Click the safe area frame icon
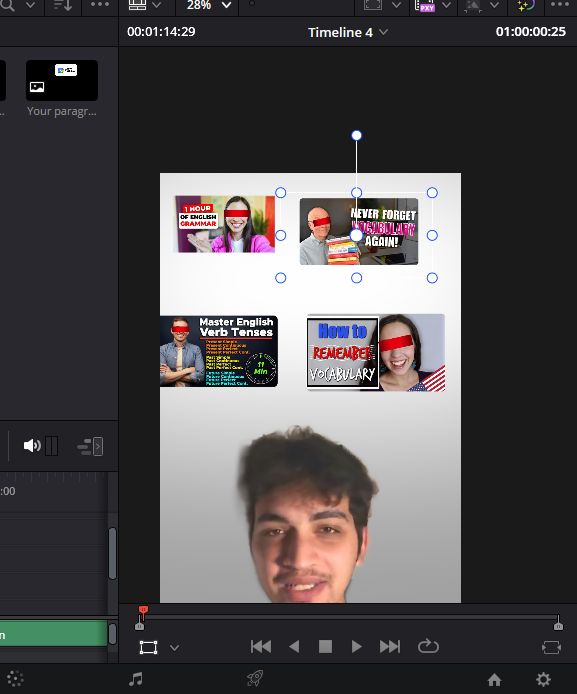Screen dimensions: 577x694 pos(373,5)
